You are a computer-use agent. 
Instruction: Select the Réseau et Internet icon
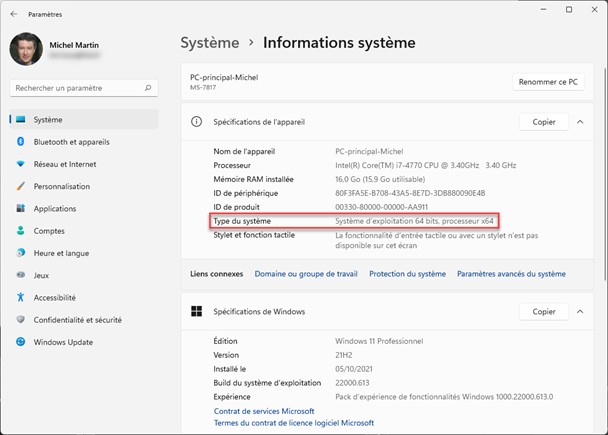coord(20,164)
